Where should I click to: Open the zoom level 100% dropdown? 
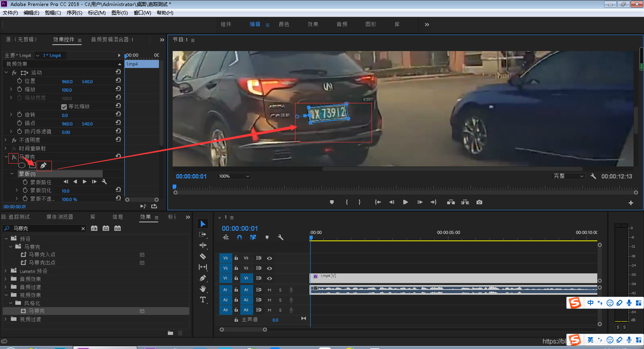pos(234,176)
